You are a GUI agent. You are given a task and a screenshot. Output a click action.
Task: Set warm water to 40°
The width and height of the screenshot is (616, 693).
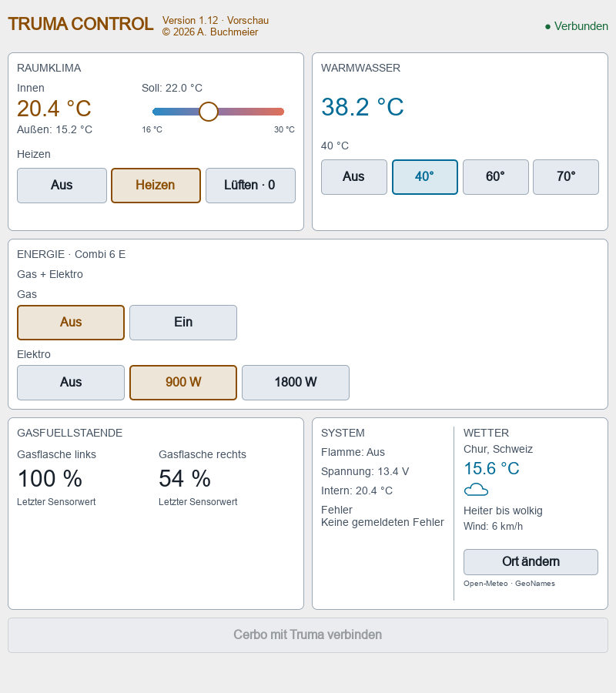pyautogui.click(x=425, y=177)
